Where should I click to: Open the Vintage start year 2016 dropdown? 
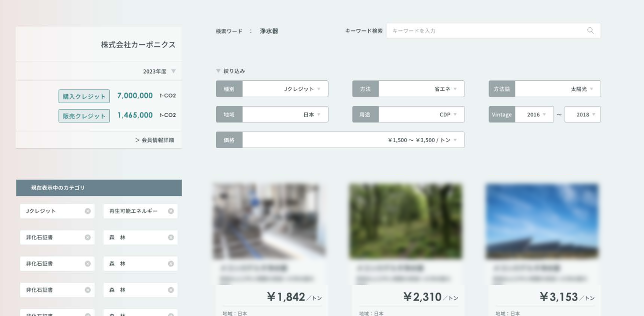tap(534, 114)
